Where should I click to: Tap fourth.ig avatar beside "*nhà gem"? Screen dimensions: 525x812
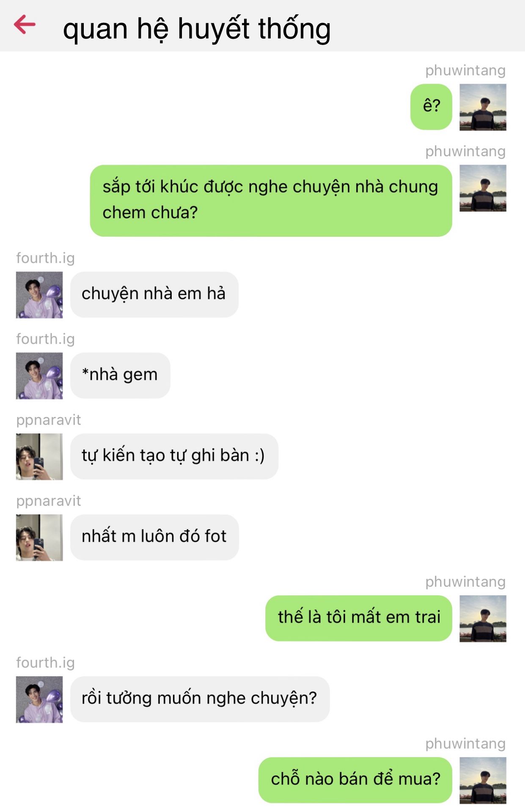(x=39, y=376)
